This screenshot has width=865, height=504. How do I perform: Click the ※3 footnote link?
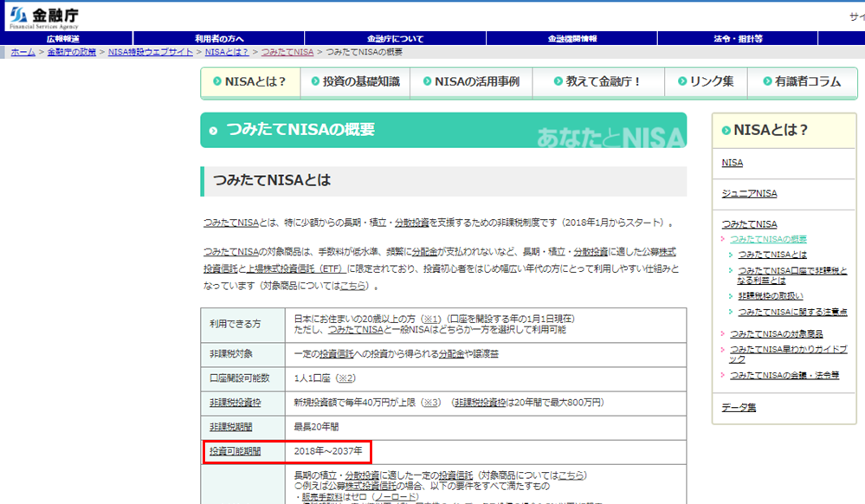coord(431,403)
